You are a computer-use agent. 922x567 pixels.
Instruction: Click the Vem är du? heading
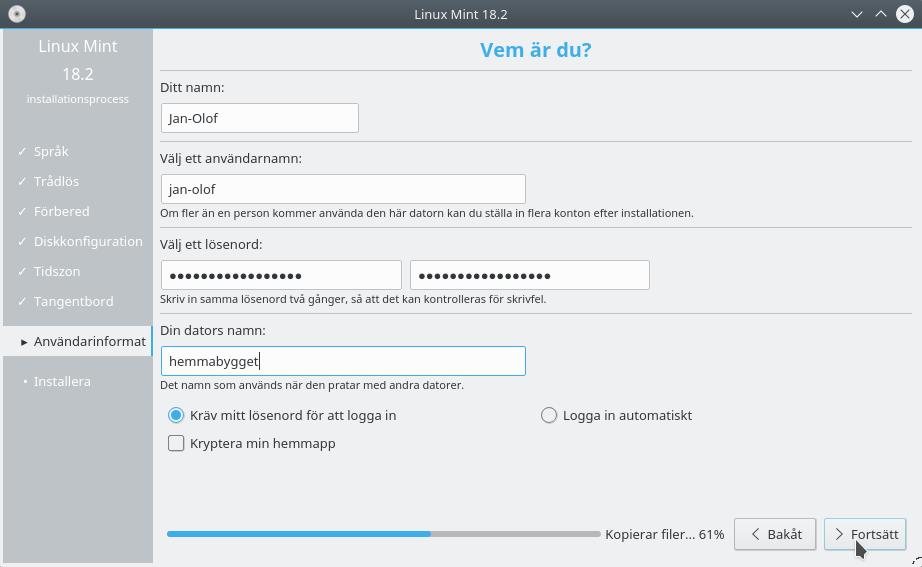pos(536,50)
